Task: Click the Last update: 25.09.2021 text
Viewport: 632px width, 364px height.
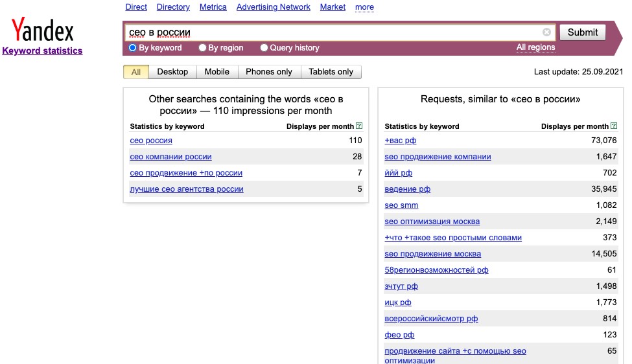Action: pyautogui.click(x=578, y=72)
